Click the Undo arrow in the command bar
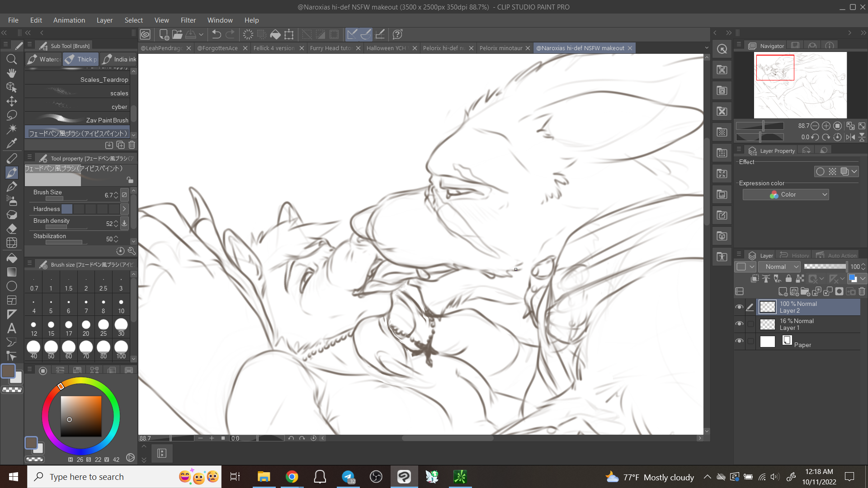Viewport: 868px width, 488px height. pyautogui.click(x=217, y=34)
